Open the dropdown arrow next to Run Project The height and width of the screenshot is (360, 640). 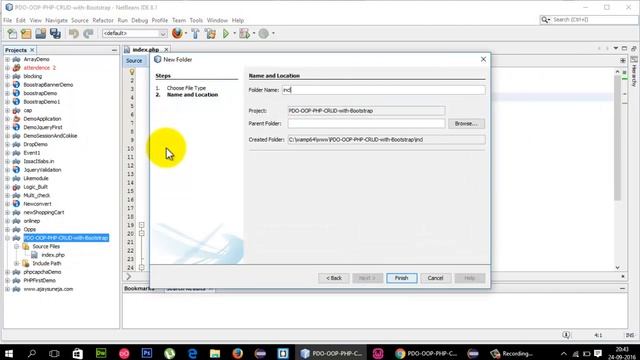click(235, 33)
